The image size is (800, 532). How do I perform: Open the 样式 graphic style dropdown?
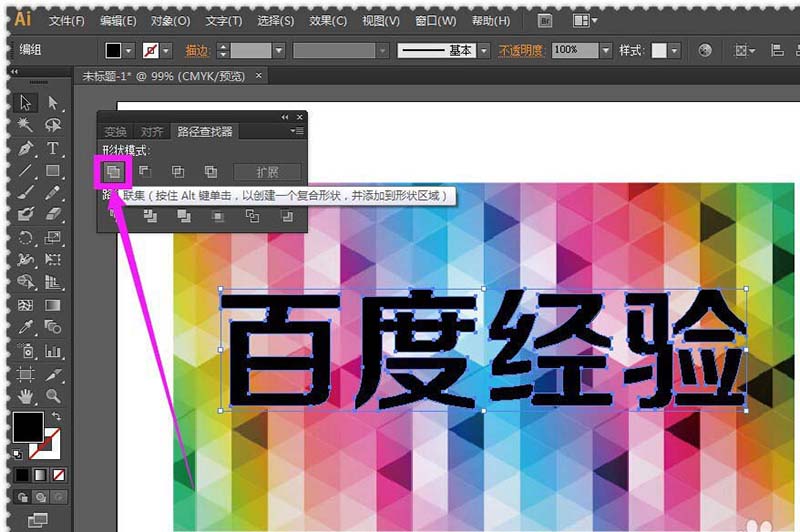674,50
